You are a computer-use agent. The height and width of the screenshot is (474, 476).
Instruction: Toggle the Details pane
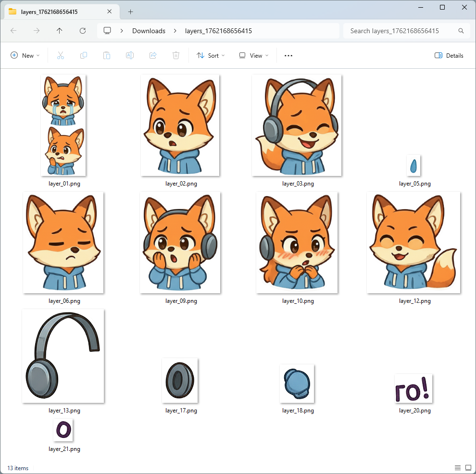[x=449, y=55]
